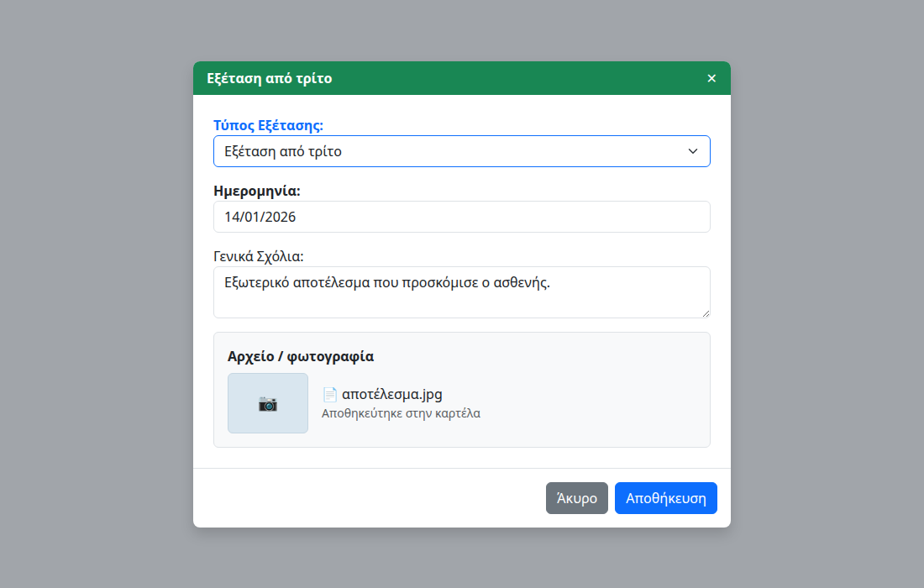Click the Γενικά Σχόλια label

pos(259,256)
